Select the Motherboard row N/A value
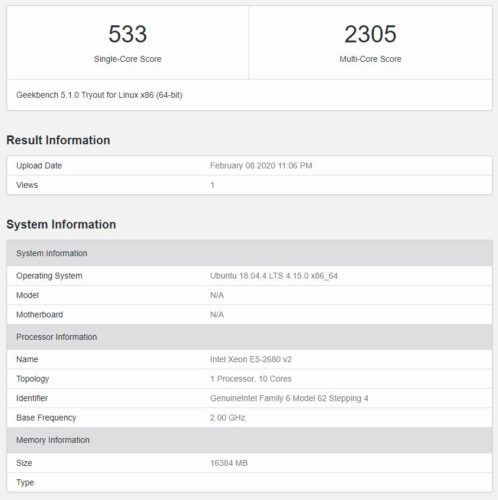 click(217, 315)
